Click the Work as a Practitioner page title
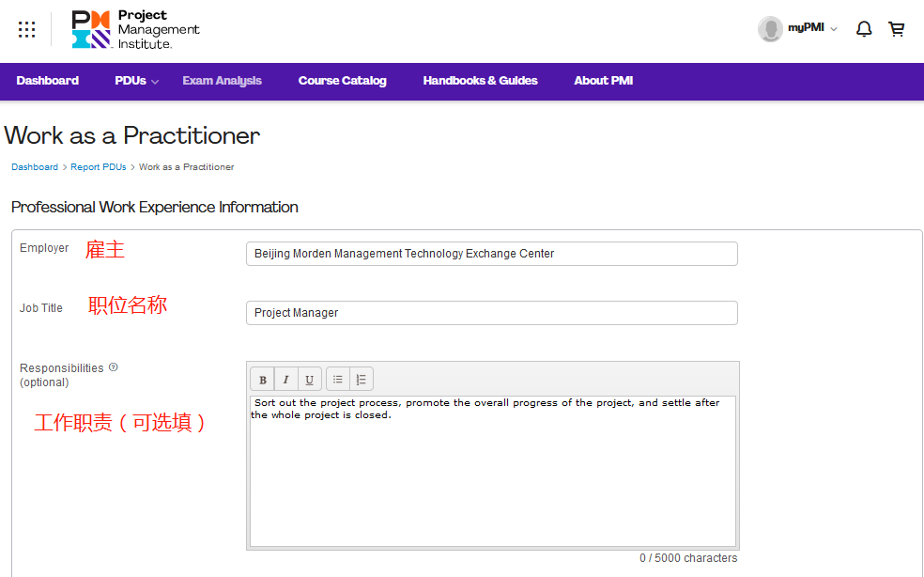 tap(132, 135)
